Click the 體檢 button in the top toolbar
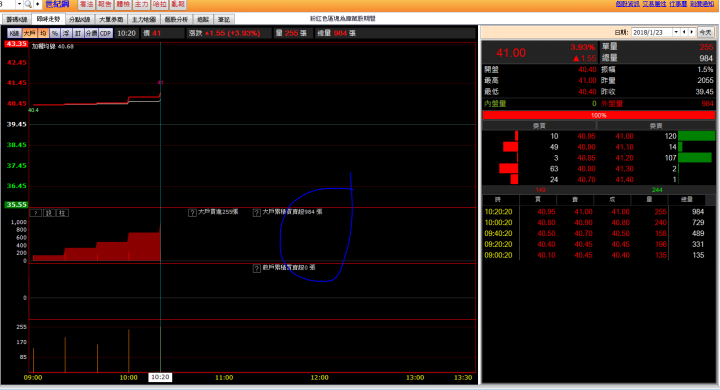720x390 pixels. (x=123, y=4)
